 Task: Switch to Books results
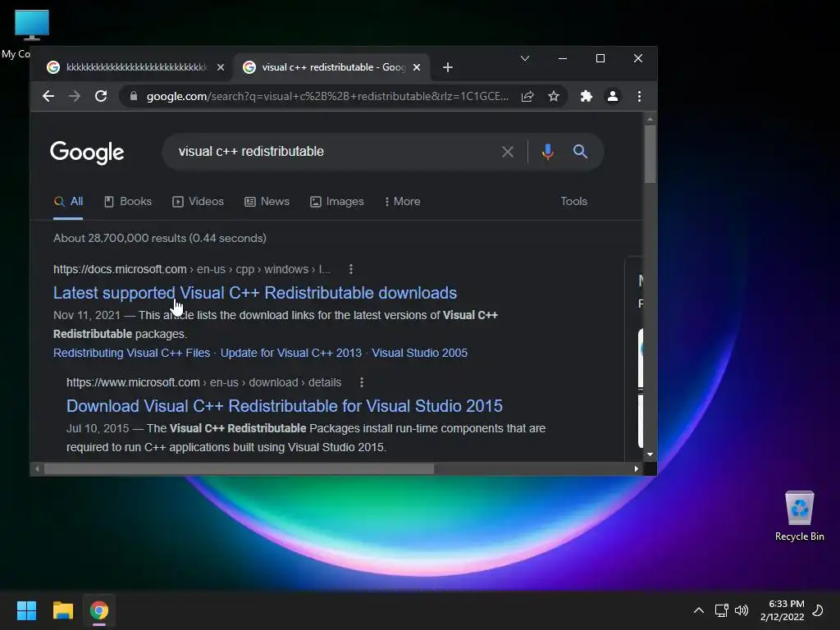128,202
